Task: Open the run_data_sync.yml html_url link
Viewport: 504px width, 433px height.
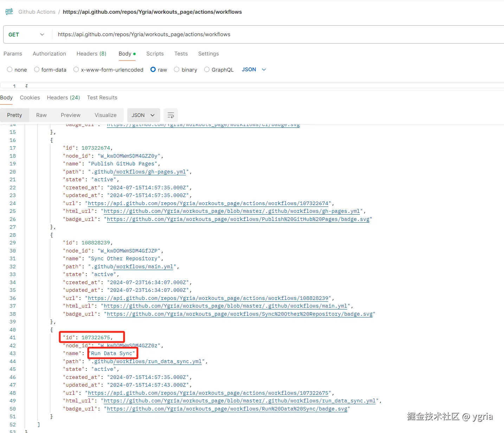Action: (240, 401)
